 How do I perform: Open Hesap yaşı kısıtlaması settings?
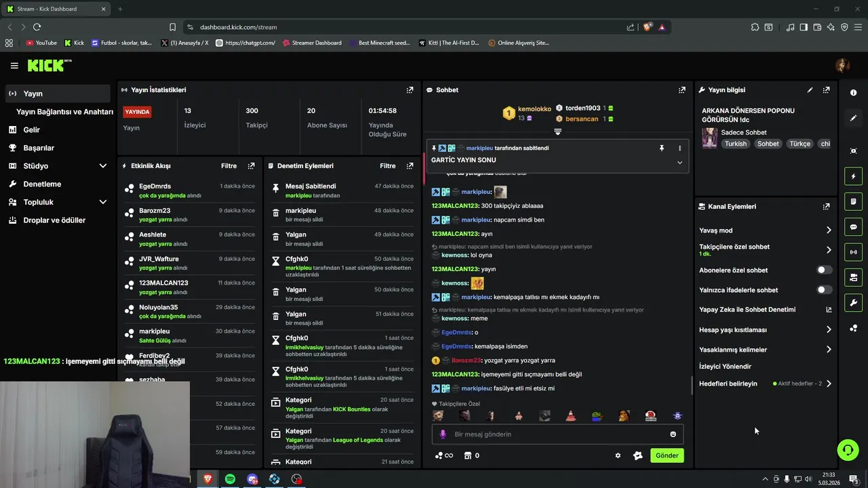(x=765, y=329)
